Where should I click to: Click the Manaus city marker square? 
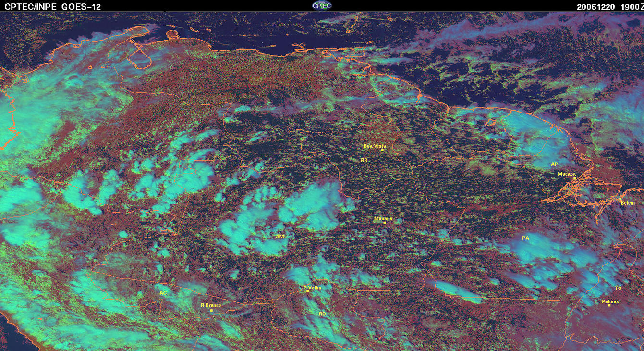pos(384,223)
